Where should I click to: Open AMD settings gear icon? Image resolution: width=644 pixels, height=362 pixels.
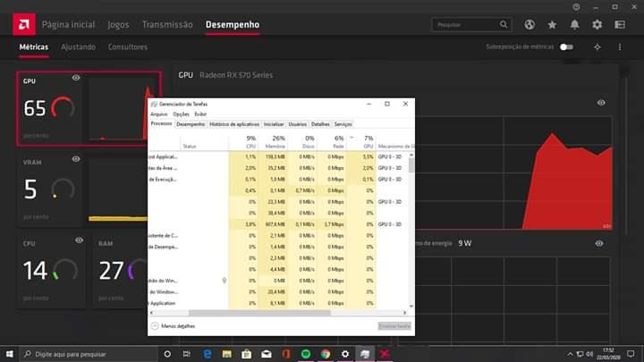pyautogui.click(x=597, y=25)
